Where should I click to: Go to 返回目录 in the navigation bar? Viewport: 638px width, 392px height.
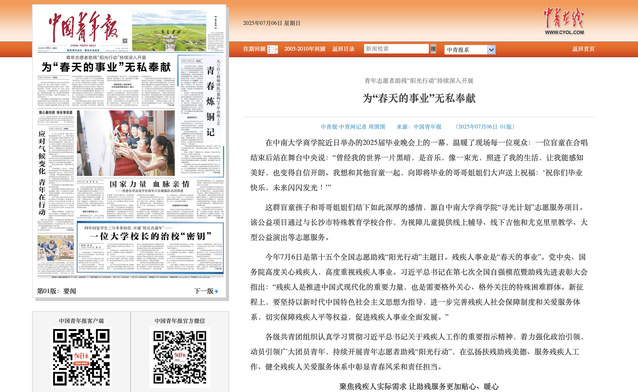[x=343, y=49]
